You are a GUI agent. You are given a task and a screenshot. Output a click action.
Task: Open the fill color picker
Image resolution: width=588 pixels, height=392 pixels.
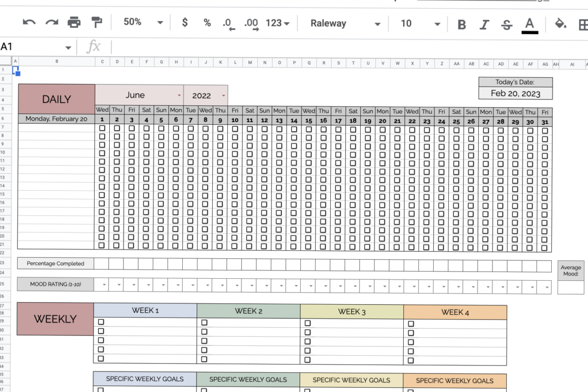pos(560,23)
